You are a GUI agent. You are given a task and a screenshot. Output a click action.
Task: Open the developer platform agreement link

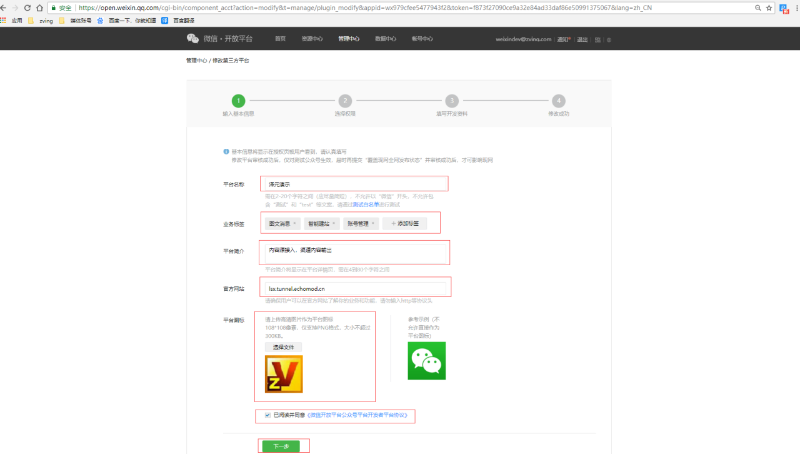(x=357, y=415)
